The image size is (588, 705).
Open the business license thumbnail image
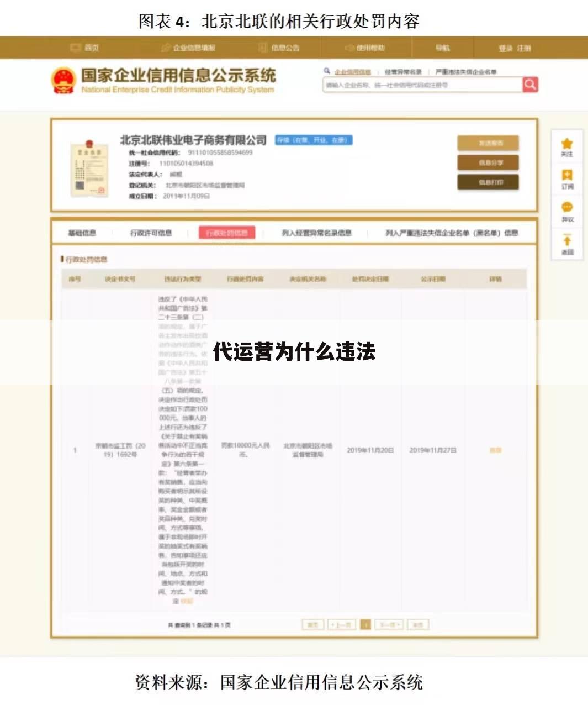[x=88, y=169]
